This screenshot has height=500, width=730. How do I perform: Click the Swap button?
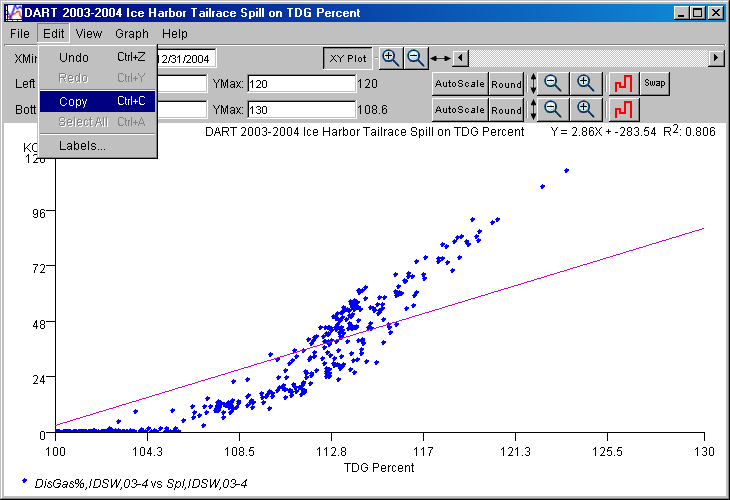click(x=655, y=83)
